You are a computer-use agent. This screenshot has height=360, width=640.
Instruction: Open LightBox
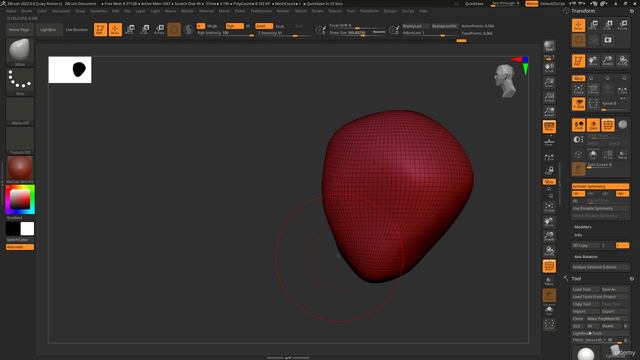[x=48, y=30]
